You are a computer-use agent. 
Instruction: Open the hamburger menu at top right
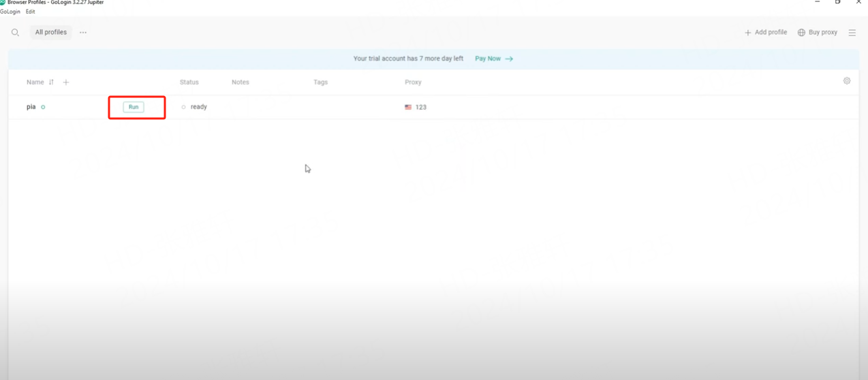pos(852,33)
